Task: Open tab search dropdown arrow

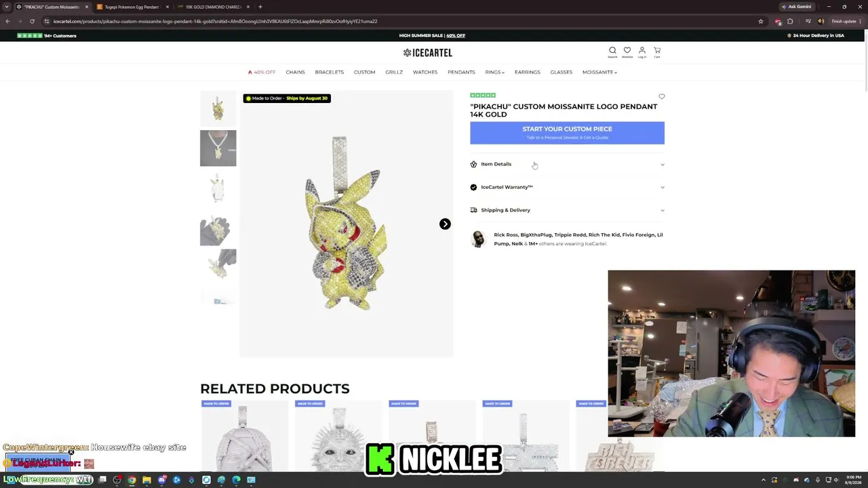Action: [x=6, y=7]
